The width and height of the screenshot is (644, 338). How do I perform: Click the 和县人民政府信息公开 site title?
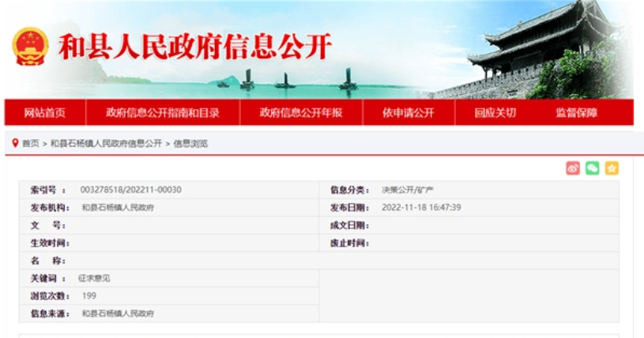click(194, 47)
